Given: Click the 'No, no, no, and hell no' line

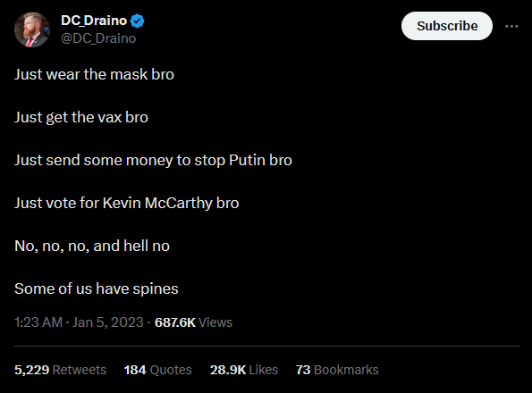Looking at the screenshot, I should pyautogui.click(x=92, y=246).
